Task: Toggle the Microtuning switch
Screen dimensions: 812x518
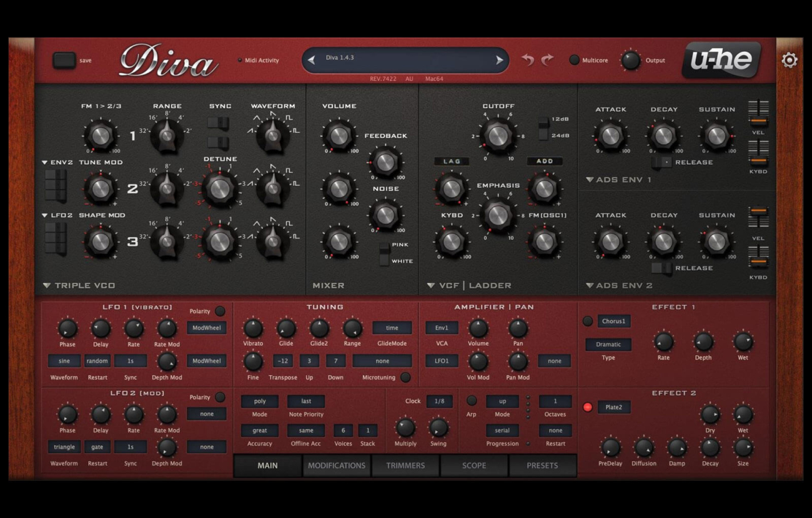Action: coord(405,378)
